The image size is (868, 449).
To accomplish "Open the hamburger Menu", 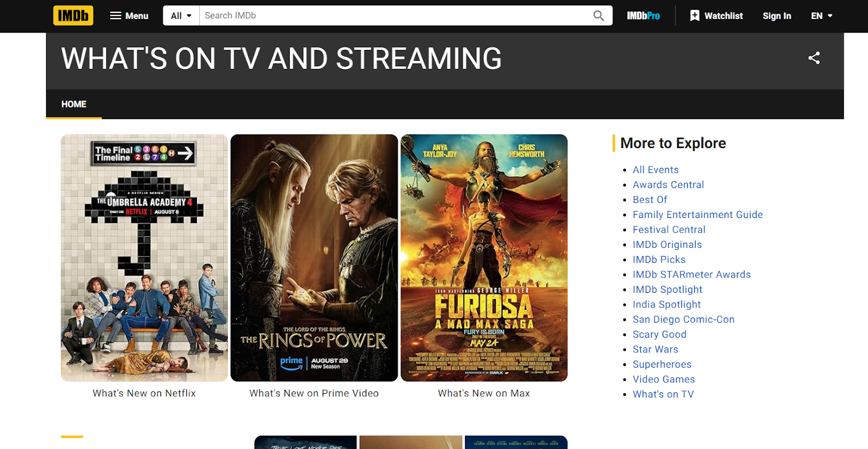I will click(x=129, y=16).
